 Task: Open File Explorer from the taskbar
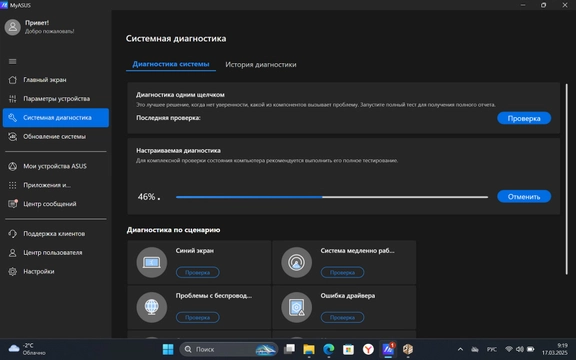[309, 349]
